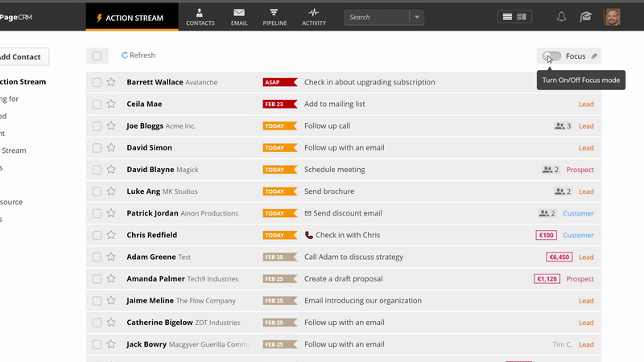Star the Catherine Bigelow contact
Image resolution: width=644 pixels, height=362 pixels.
(x=111, y=323)
